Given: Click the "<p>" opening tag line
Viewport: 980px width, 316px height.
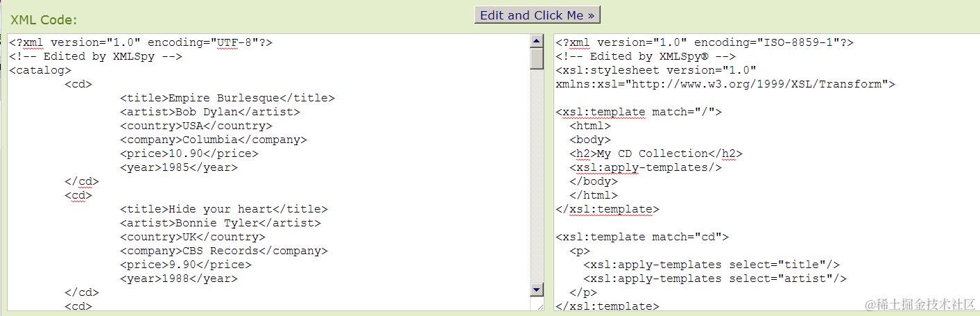Looking at the screenshot, I should point(580,251).
